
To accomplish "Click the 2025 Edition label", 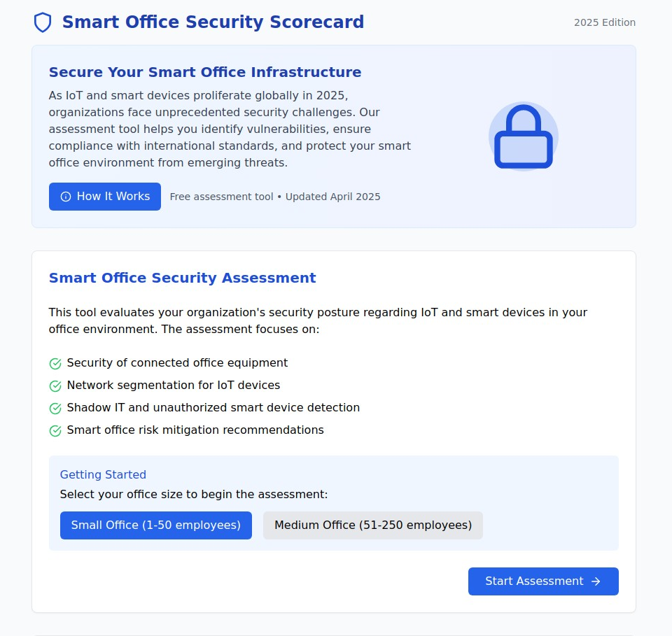I will (x=604, y=22).
